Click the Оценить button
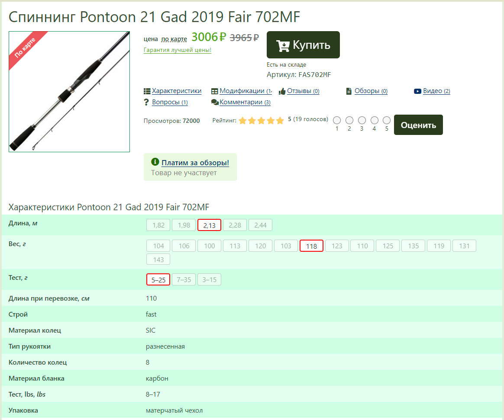 click(418, 125)
